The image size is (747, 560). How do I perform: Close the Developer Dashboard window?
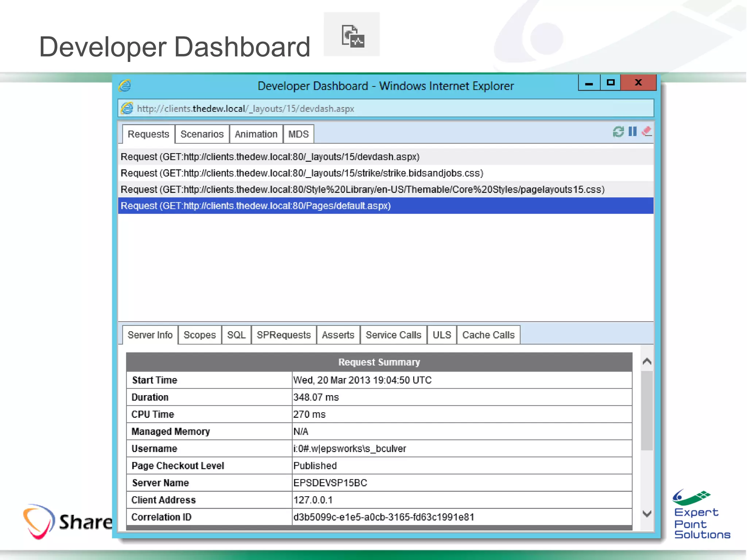point(638,83)
